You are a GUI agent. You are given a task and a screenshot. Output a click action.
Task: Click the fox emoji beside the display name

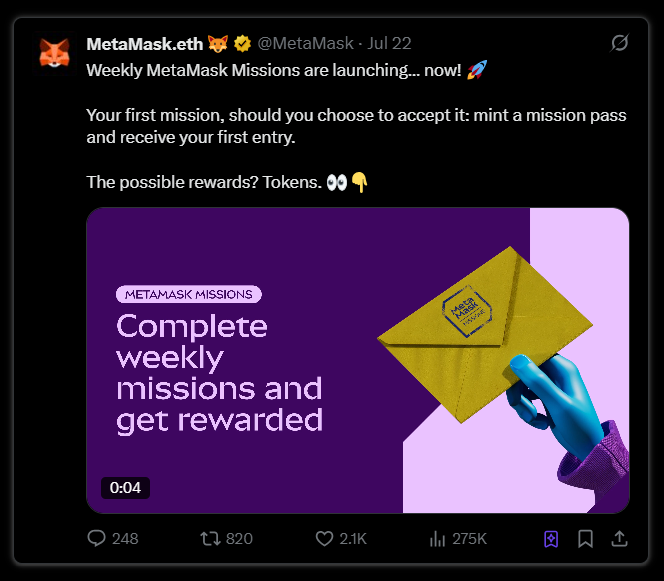tap(218, 44)
